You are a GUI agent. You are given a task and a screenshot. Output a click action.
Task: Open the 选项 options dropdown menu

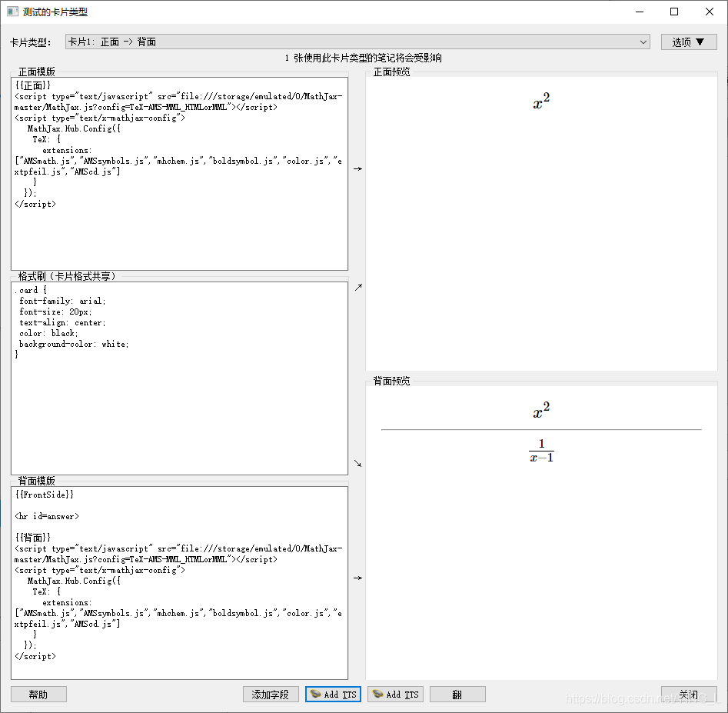pyautogui.click(x=688, y=42)
